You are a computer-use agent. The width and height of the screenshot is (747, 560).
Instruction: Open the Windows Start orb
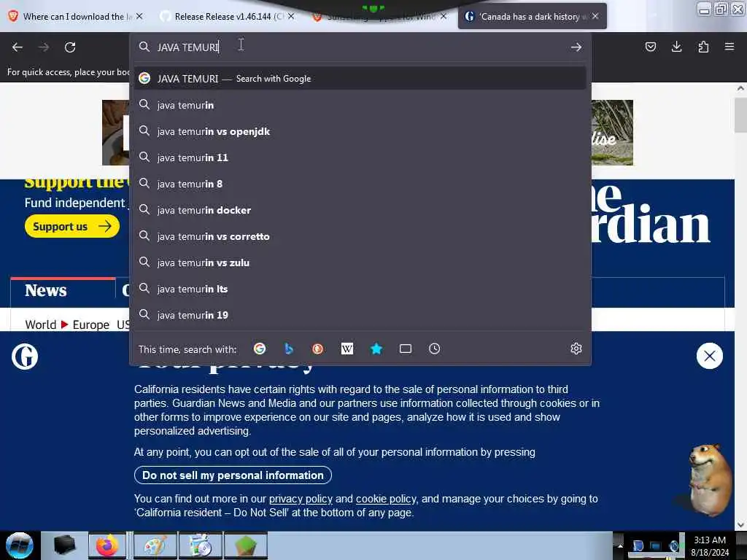click(20, 545)
